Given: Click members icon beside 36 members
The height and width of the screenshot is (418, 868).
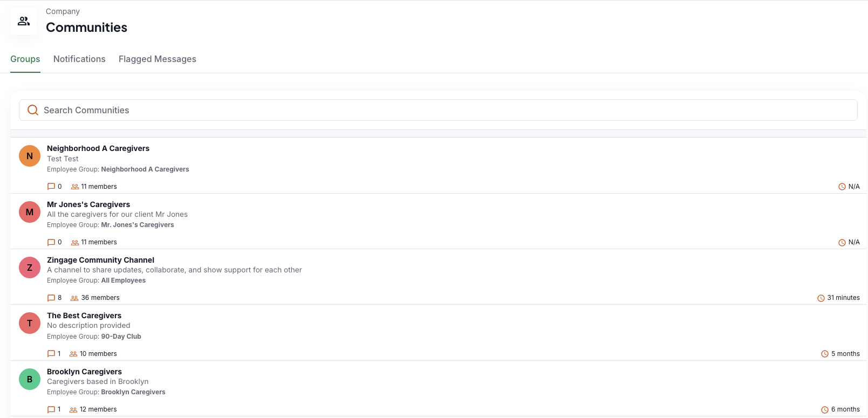Looking at the screenshot, I should (75, 298).
